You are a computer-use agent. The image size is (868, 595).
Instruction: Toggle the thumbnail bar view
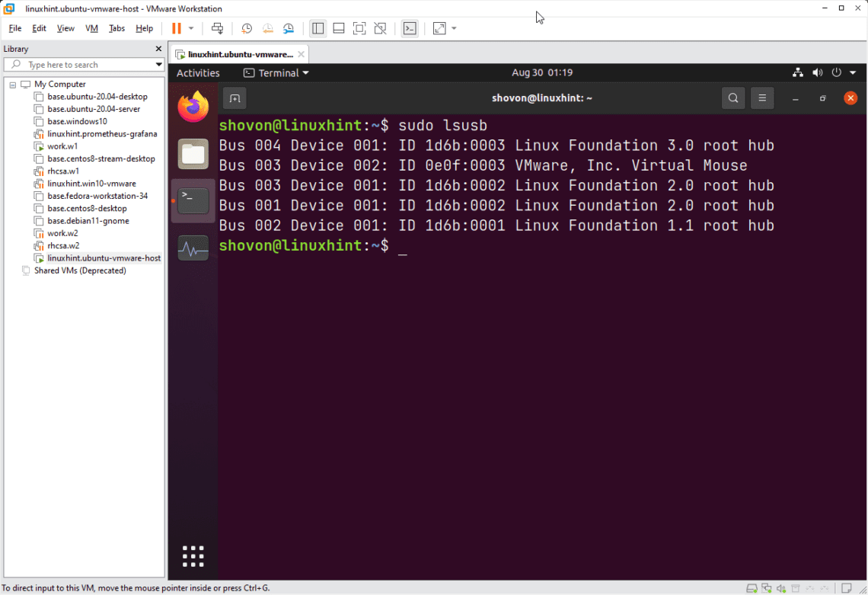(338, 28)
